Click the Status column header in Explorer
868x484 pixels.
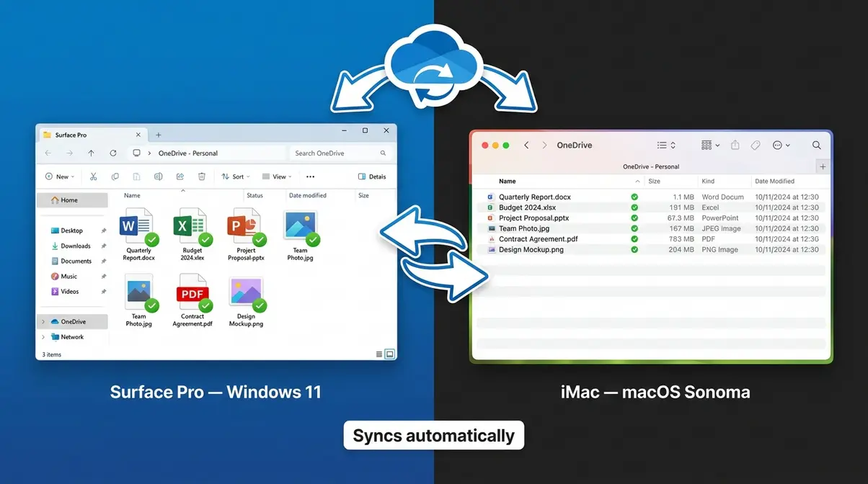coord(254,195)
